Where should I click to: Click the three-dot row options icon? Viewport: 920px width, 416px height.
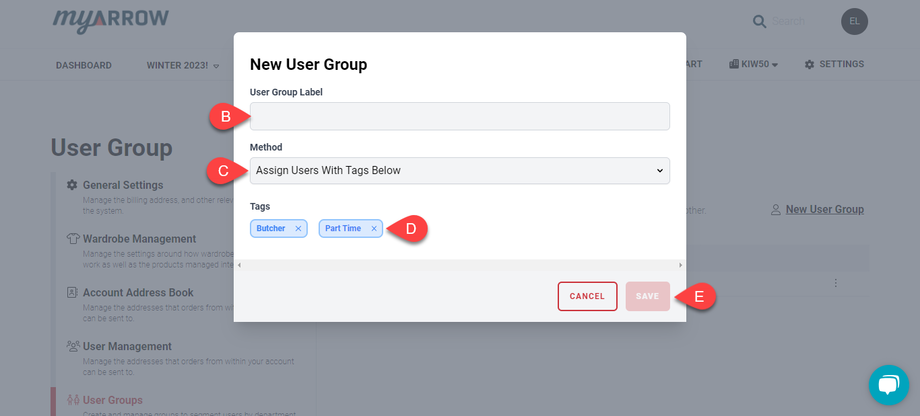click(836, 283)
